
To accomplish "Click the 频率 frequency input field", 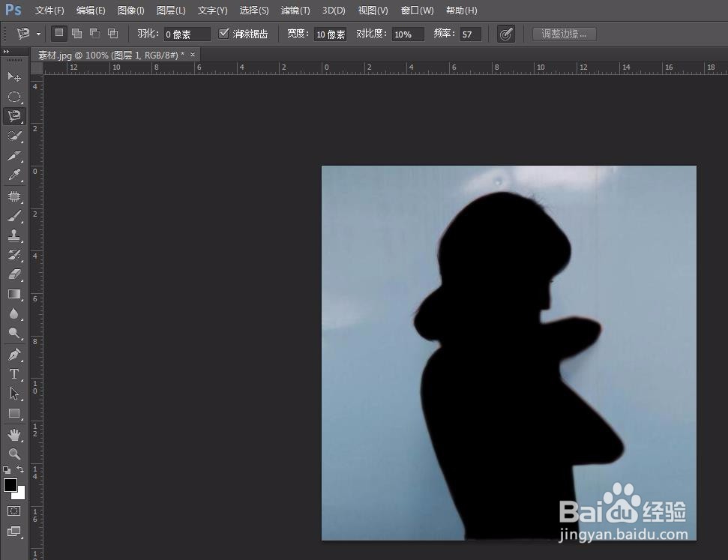I will point(471,34).
